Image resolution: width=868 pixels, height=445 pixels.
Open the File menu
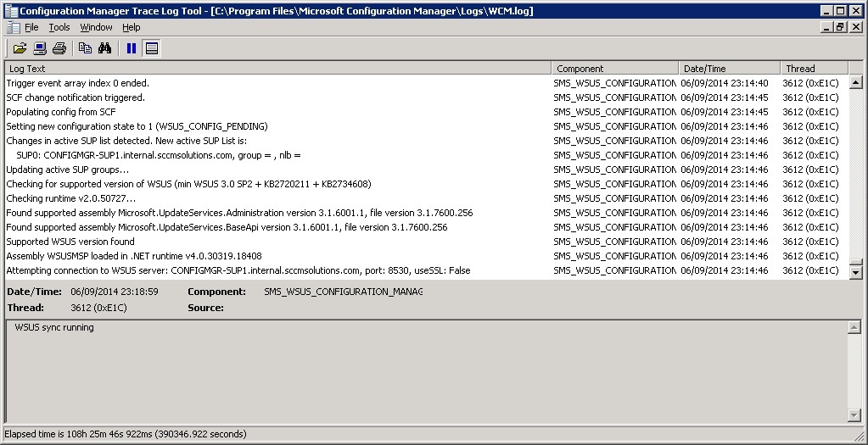(31, 27)
